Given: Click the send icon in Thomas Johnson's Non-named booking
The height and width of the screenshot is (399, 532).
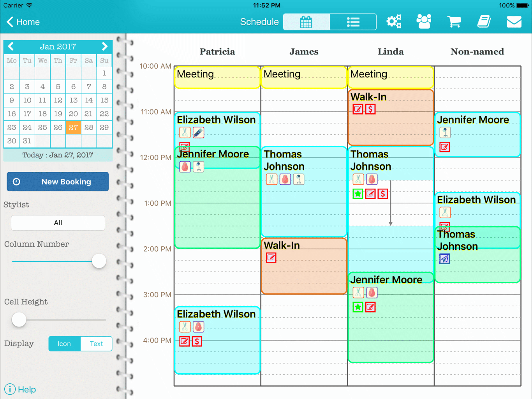Looking at the screenshot, I should click(444, 259).
